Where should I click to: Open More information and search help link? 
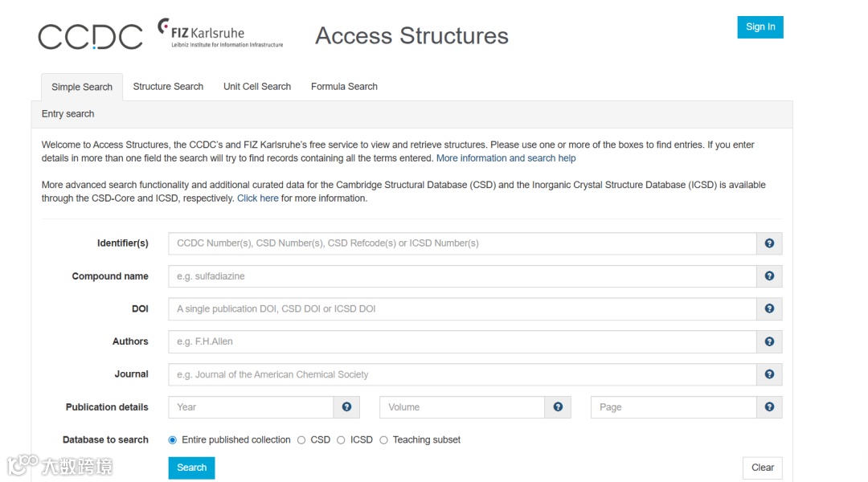[x=506, y=158]
